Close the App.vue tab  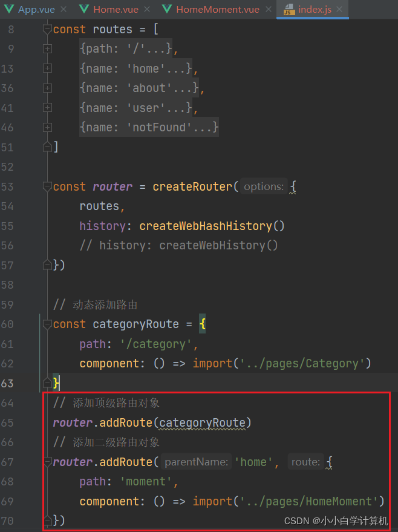64,10
